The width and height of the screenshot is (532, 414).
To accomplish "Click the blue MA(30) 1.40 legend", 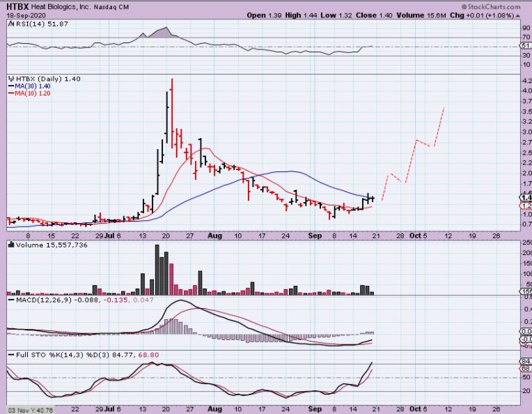I will tap(29, 86).
